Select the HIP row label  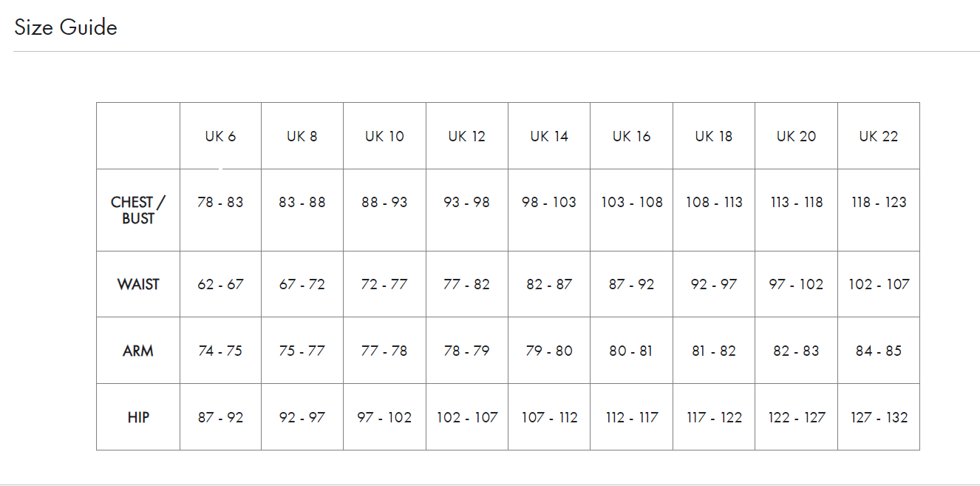pos(138,417)
